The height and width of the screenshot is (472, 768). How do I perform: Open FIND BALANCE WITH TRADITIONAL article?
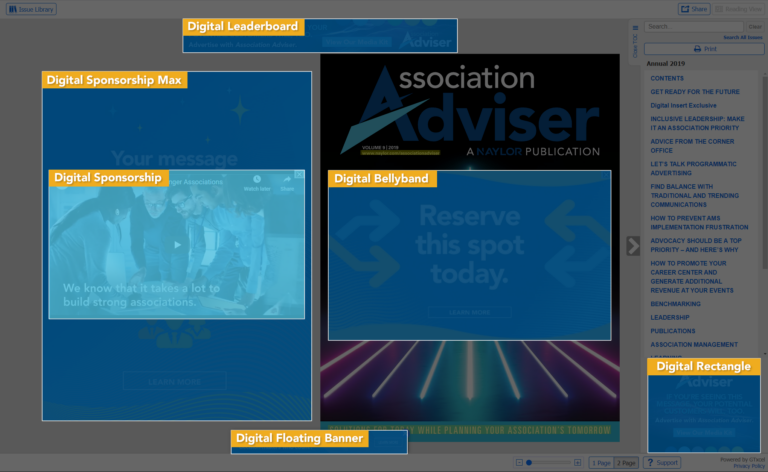(x=695, y=195)
